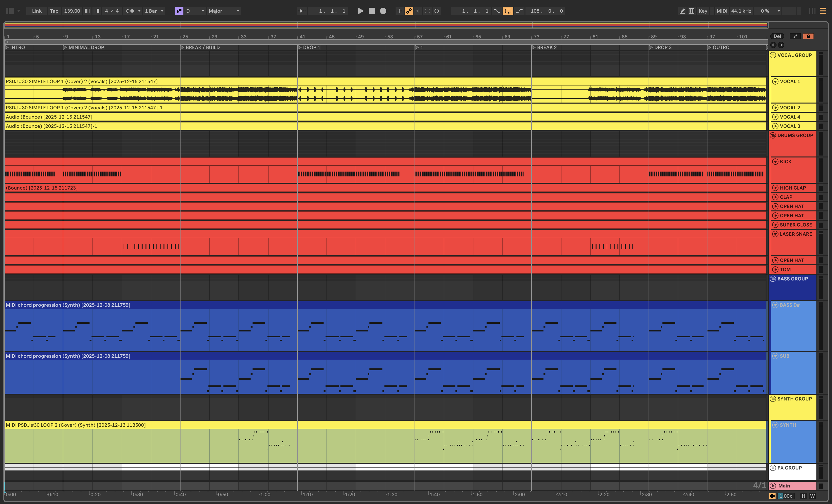Click the Tap tempo button
The width and height of the screenshot is (832, 504).
[x=54, y=11]
